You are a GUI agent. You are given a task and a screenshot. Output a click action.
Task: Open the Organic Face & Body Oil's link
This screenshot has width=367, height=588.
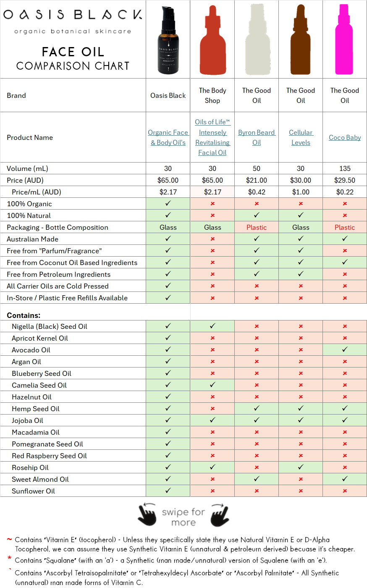[168, 138]
